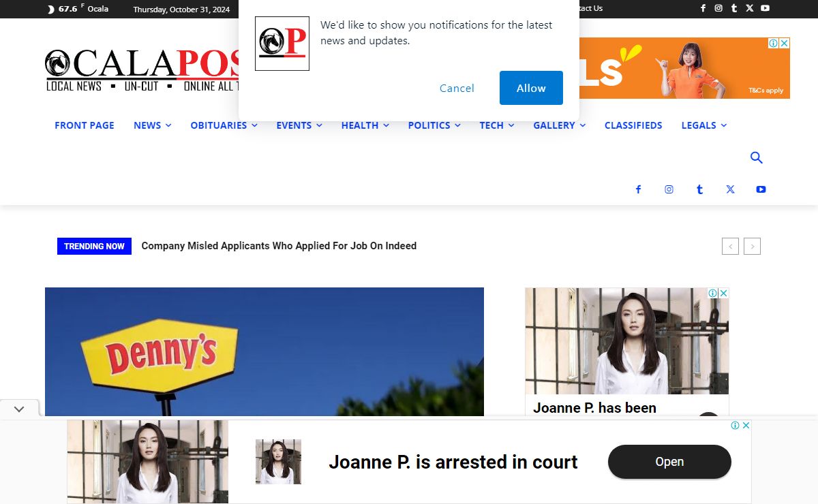
Task: Open X icon in top black bar
Action: point(750,8)
